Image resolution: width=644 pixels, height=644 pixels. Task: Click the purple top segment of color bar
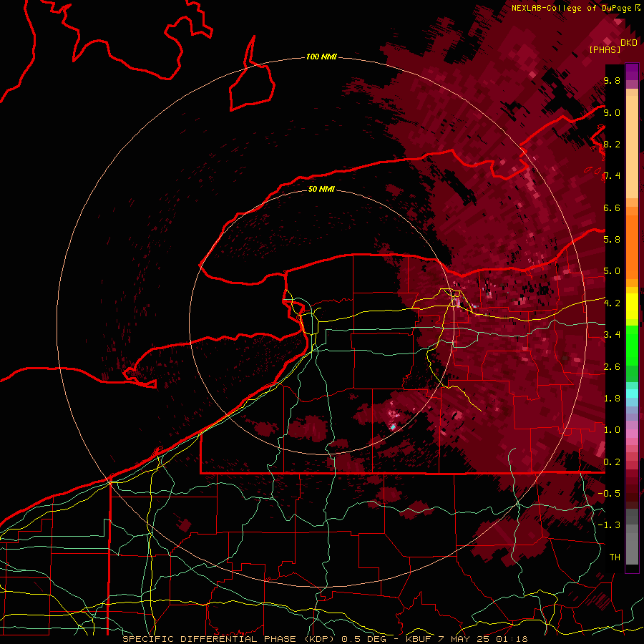point(632,72)
